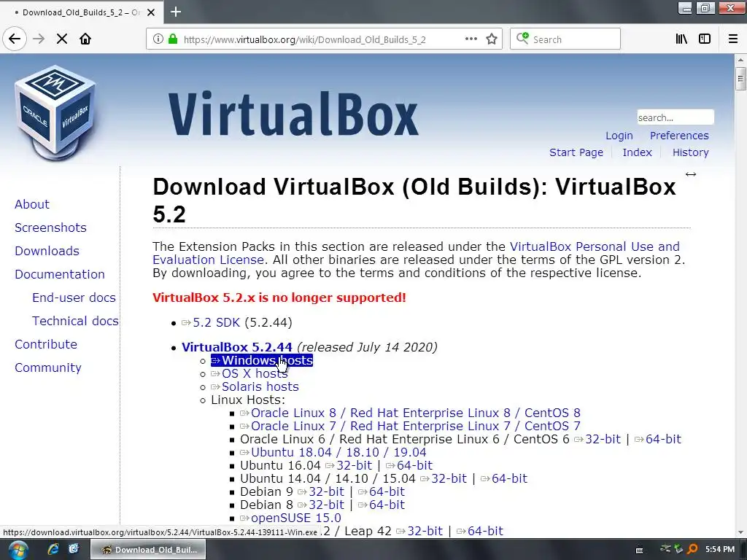
Task: Click the VirtualBox 5.2.44 heading link
Action: point(237,347)
